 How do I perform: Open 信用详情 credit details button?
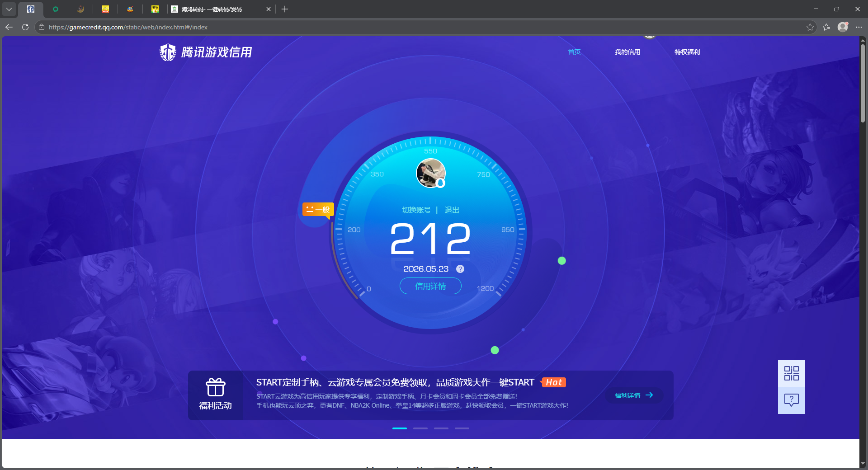[x=430, y=286]
